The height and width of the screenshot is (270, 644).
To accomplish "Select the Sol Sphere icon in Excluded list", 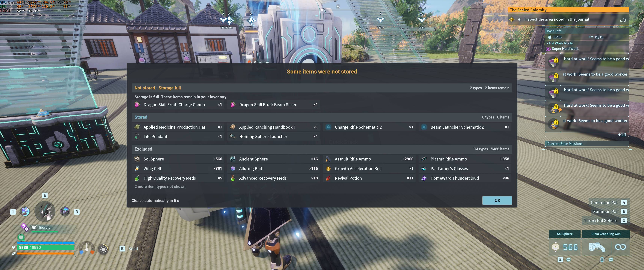I will [x=137, y=159].
